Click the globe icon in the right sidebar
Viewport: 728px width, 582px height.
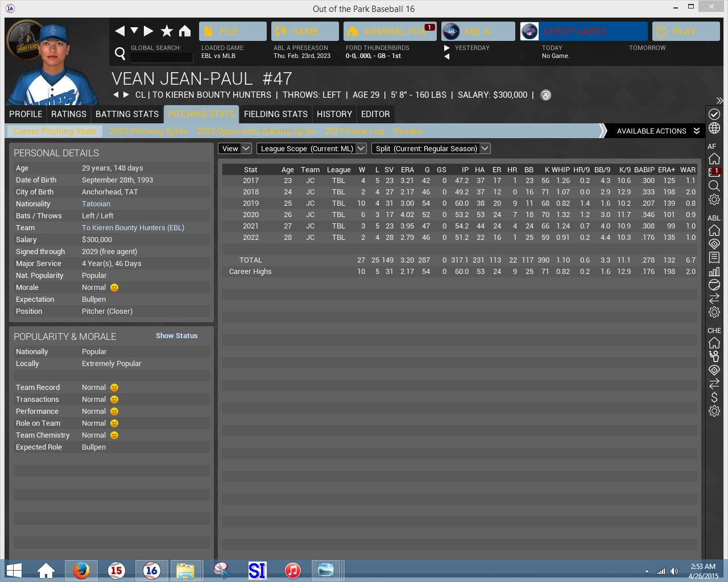point(714,128)
